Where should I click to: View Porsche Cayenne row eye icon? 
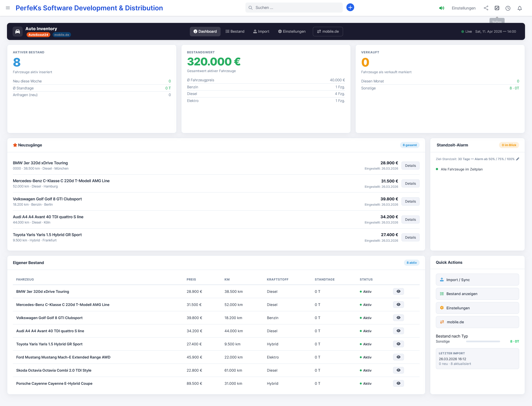[x=398, y=383]
